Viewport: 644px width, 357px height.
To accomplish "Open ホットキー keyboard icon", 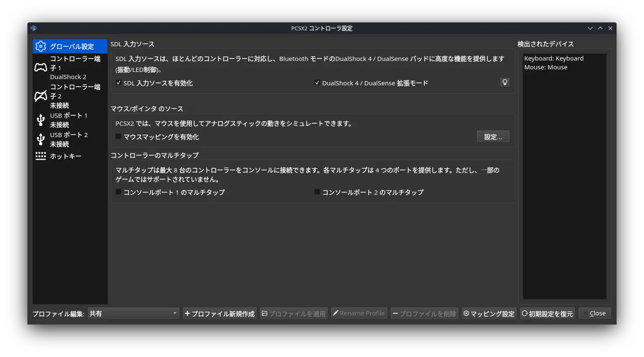I will pyautogui.click(x=41, y=156).
